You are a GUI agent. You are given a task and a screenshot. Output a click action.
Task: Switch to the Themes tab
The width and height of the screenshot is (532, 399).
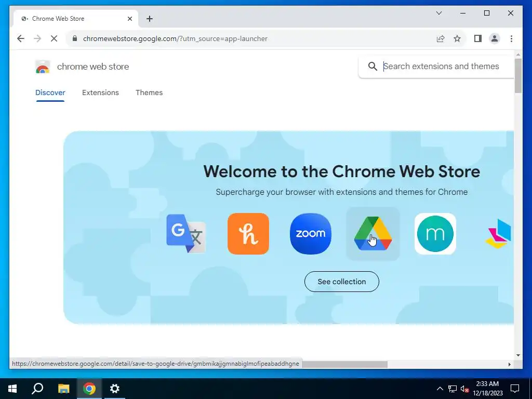coord(149,92)
